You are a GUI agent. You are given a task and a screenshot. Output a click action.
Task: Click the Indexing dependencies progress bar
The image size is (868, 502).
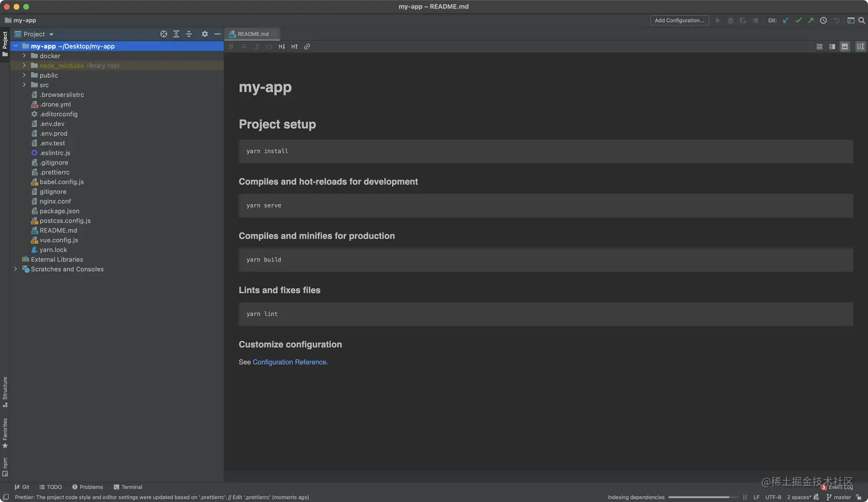[703, 497]
